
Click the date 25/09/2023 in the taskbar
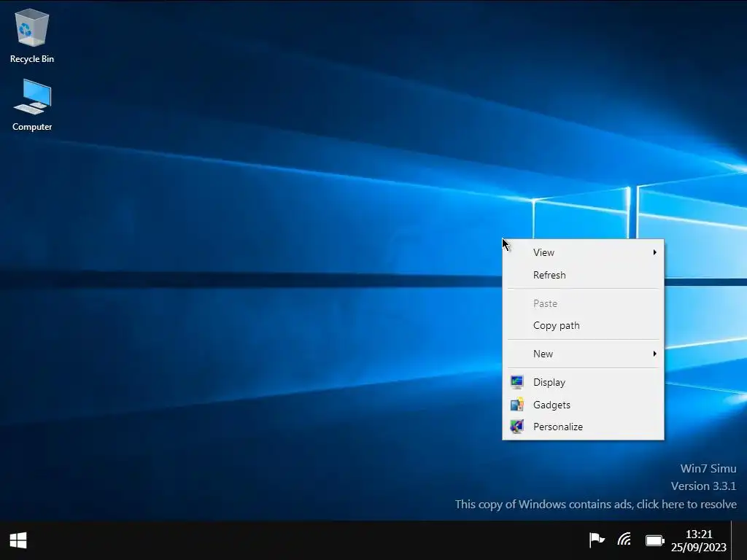pos(698,548)
